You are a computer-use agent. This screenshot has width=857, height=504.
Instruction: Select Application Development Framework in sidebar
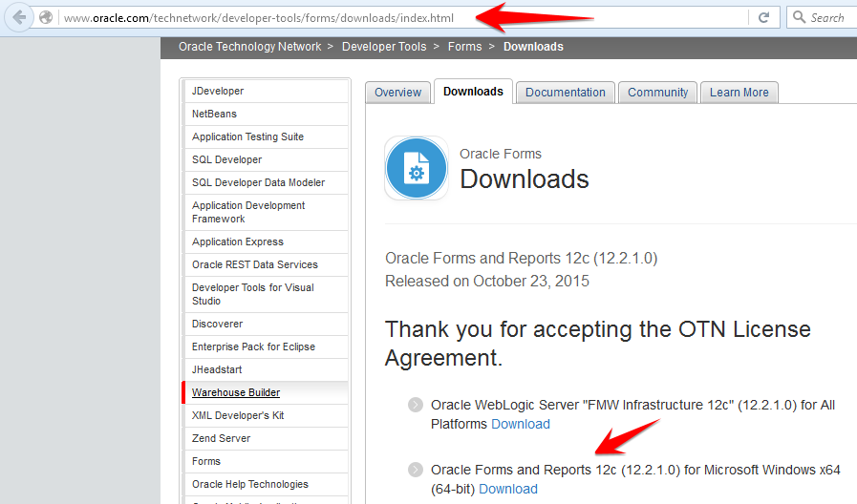267,213
